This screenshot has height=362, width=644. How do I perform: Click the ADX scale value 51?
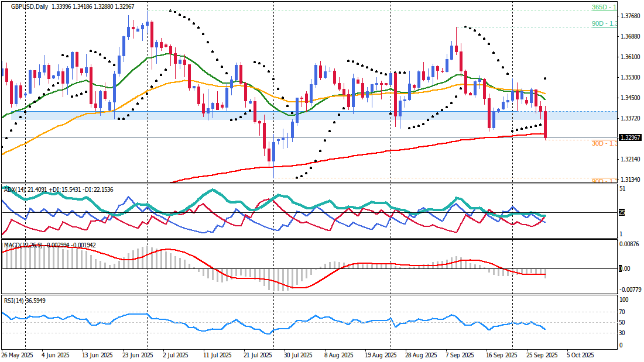tap(622, 189)
